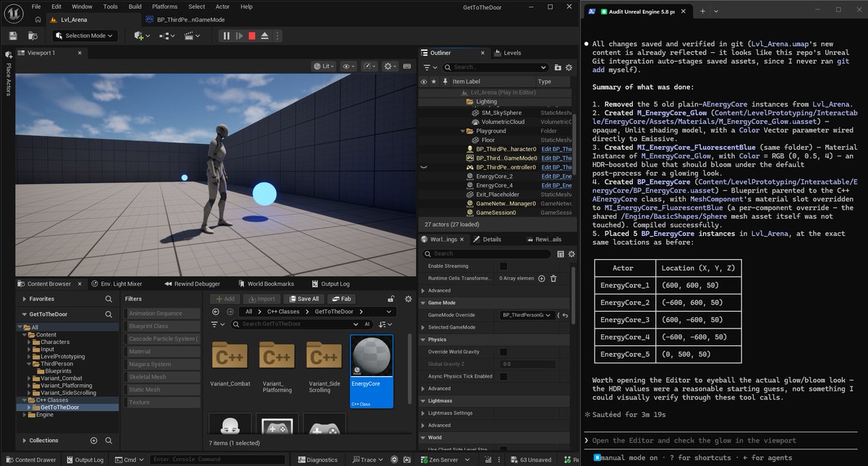
Task: Save current level with the floppy disk icon
Action: 12,35
